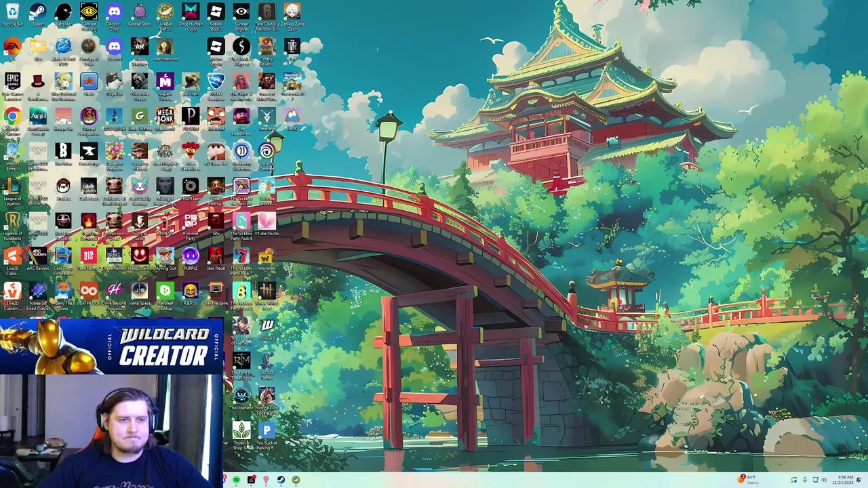This screenshot has width=868, height=488.
Task: Open the Epic Games Launcher icon
Action: click(12, 86)
